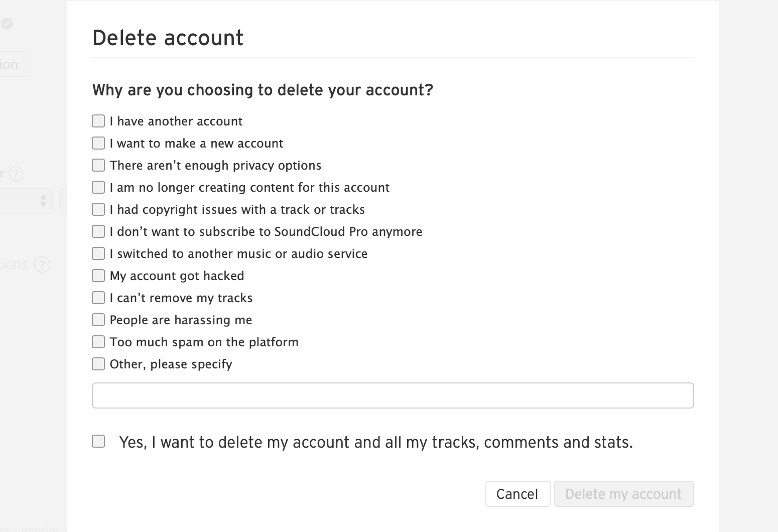Viewport: 778px width, 532px height.
Task: Check 'People are harassing me'
Action: click(x=98, y=319)
